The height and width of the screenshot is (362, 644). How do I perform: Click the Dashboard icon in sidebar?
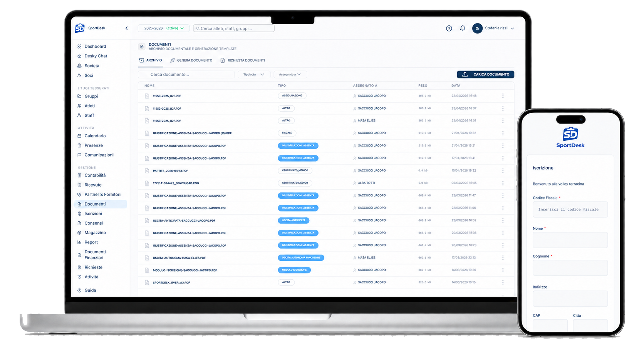pos(79,46)
